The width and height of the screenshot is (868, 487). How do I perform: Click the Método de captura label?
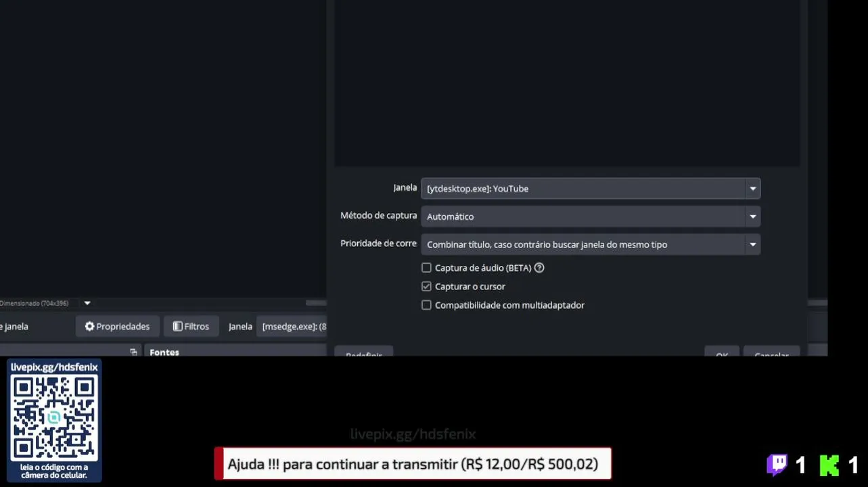(x=378, y=216)
